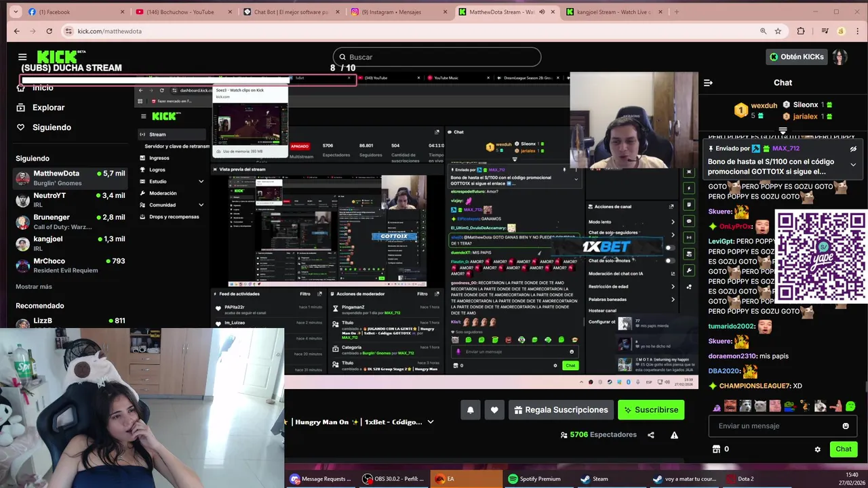
Task: Click doraemon2310 username in chat
Action: 732,356
